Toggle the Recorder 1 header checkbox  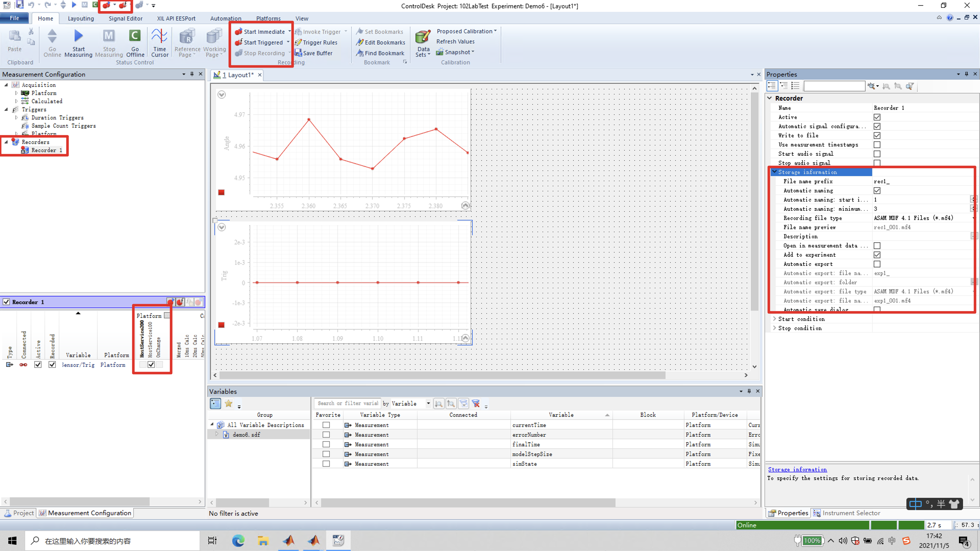[6, 302]
